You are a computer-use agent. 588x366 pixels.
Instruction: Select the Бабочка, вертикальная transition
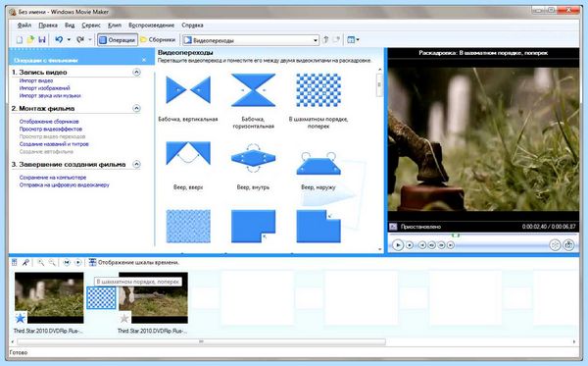pyautogui.click(x=188, y=90)
